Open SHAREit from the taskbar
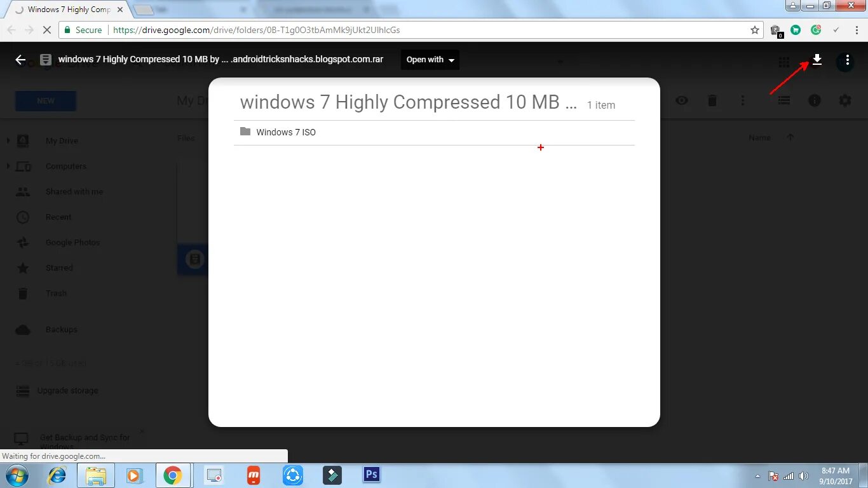 [293, 475]
